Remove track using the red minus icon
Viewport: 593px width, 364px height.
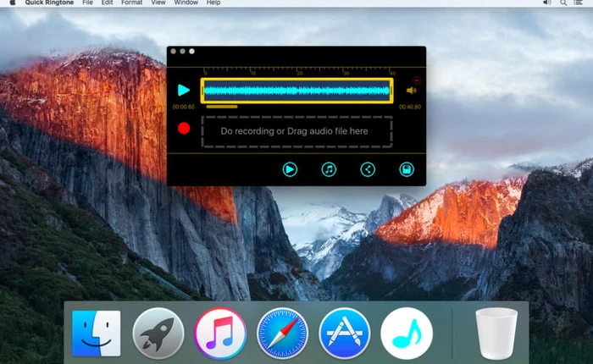(416, 80)
